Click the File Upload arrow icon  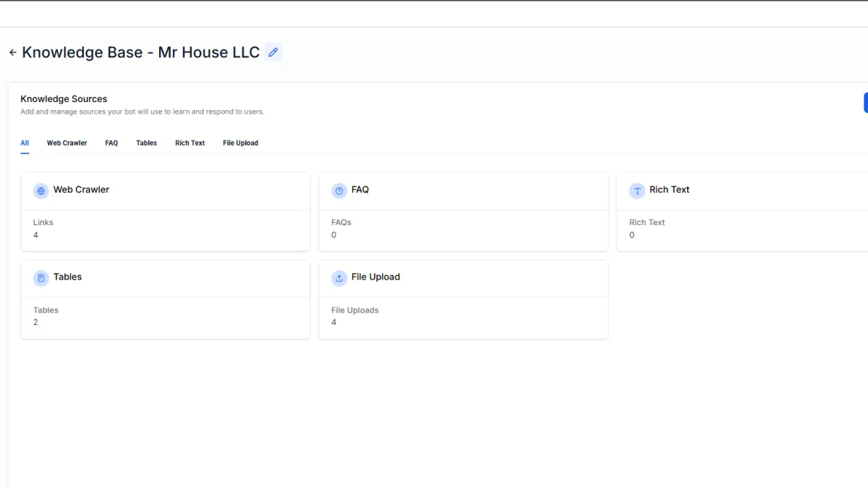pos(339,278)
